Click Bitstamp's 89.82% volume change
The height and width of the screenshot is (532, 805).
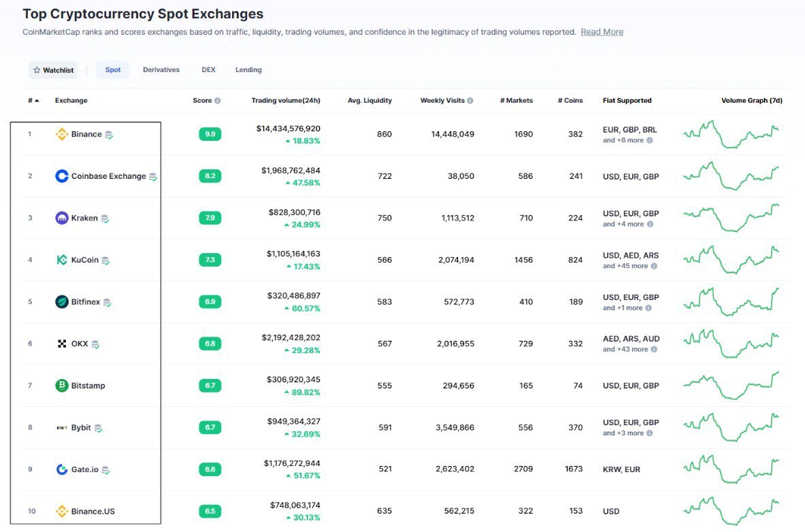tap(302, 393)
